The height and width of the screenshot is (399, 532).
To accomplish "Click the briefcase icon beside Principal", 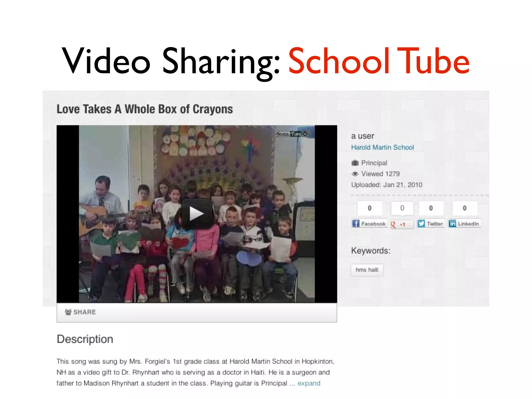I will click(x=355, y=163).
